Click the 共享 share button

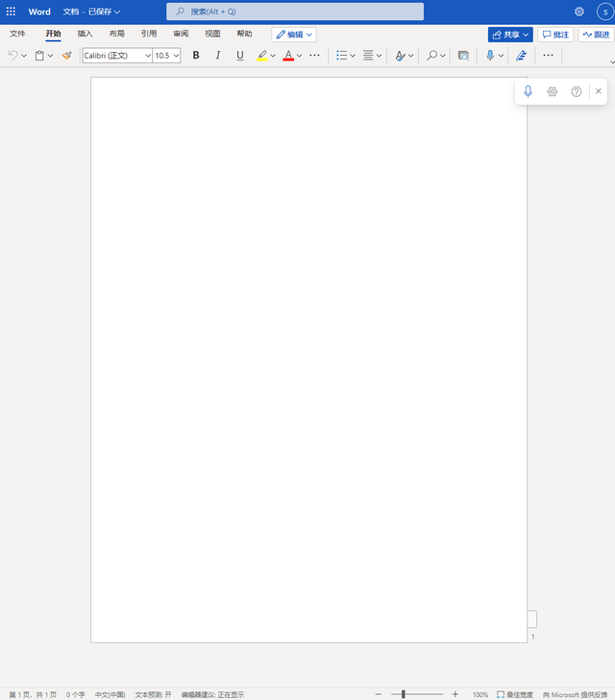tap(510, 35)
